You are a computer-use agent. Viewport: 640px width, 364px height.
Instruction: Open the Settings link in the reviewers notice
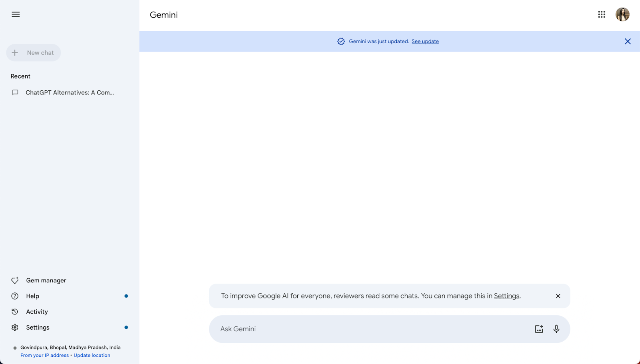[506, 296]
